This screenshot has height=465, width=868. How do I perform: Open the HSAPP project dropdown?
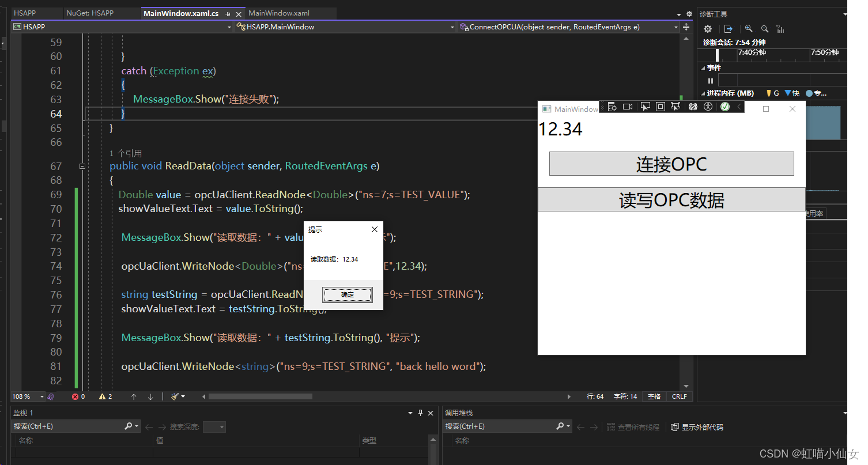[229, 27]
